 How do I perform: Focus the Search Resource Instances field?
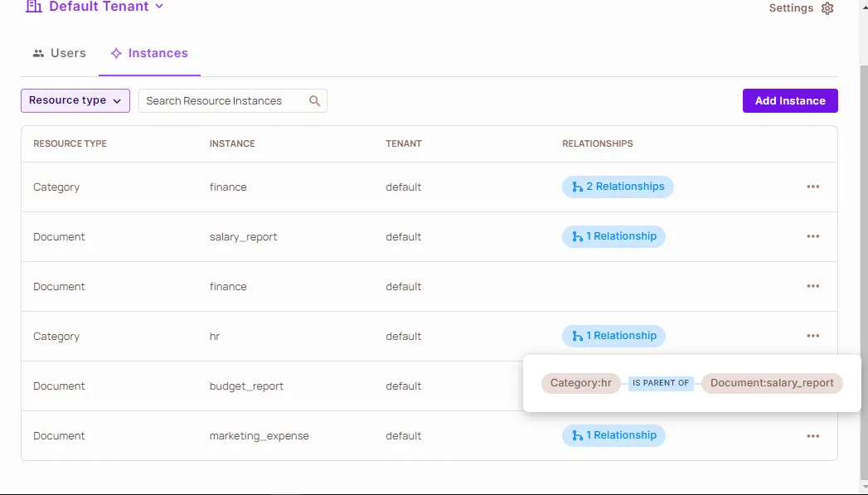coord(224,101)
